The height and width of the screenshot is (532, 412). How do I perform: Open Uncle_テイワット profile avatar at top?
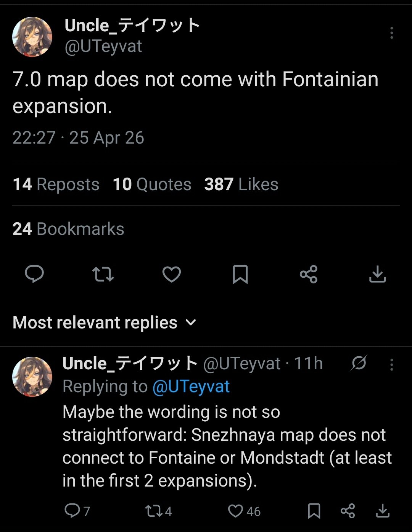(32, 37)
